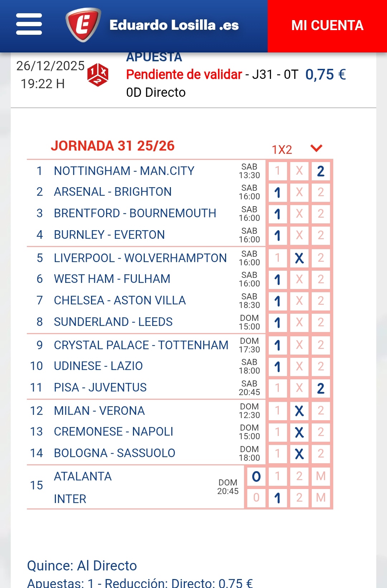This screenshot has height=588, width=387.
Task: Select 2 for Bologna - Sassuolo
Action: click(321, 454)
